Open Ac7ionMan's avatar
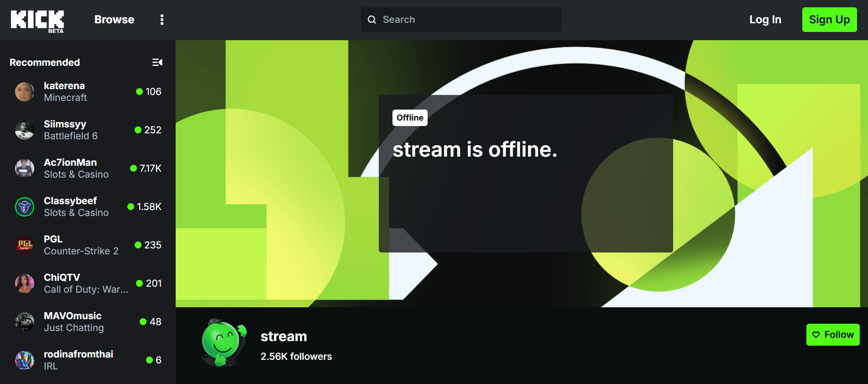Screen dimensions: 868x384 tap(25, 168)
